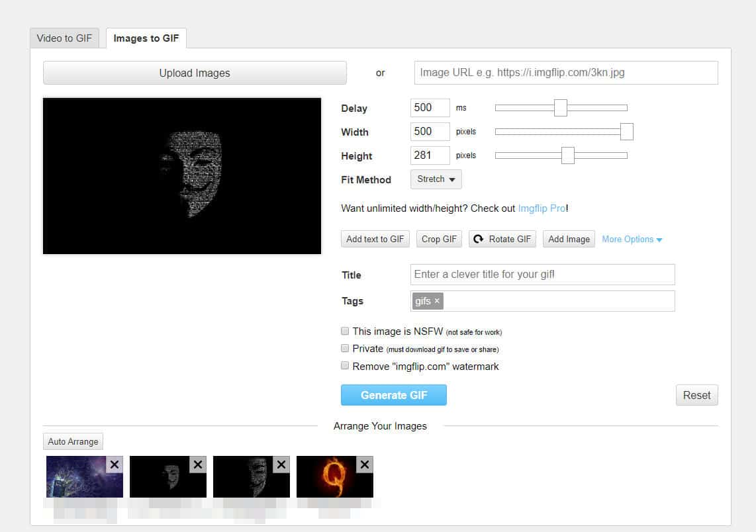Click the empty area of the Tags input
Viewport: 756px width, 532px height.
pos(559,301)
